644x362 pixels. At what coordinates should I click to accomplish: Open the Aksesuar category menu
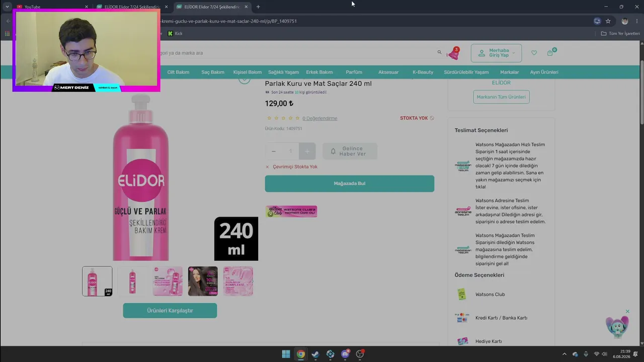388,72
